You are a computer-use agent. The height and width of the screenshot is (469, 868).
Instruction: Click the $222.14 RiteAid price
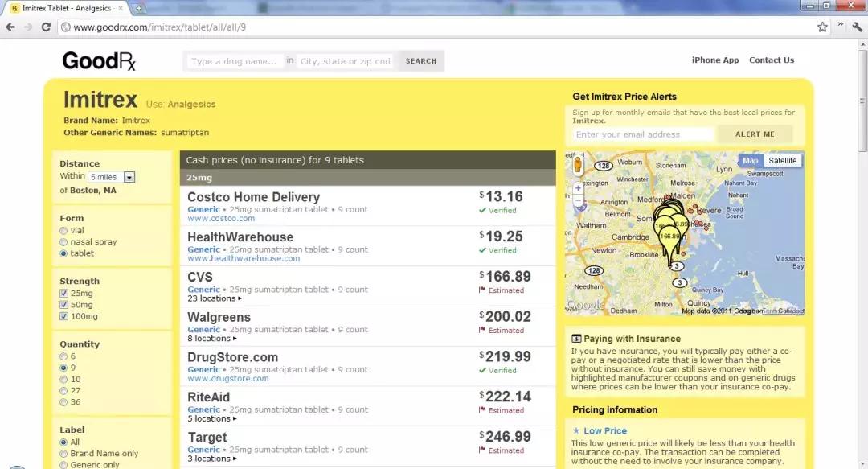click(x=505, y=397)
